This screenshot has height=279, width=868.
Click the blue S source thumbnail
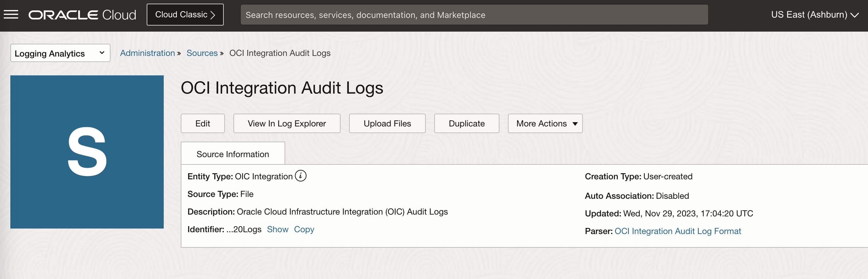(x=87, y=152)
